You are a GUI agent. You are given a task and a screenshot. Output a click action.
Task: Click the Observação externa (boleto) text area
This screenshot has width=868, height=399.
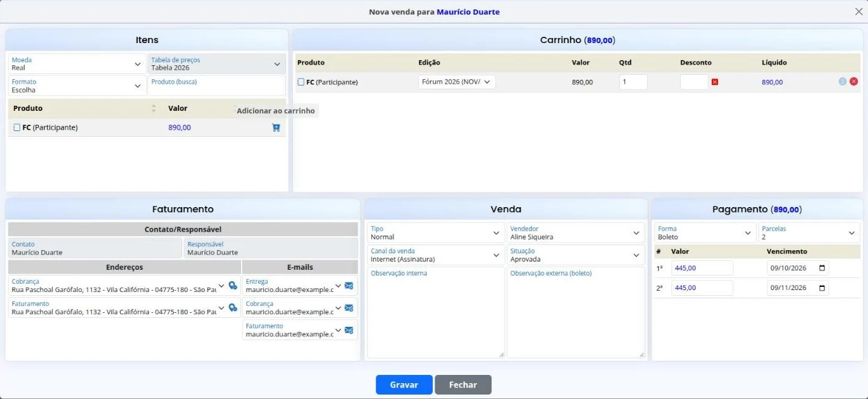[576, 313]
